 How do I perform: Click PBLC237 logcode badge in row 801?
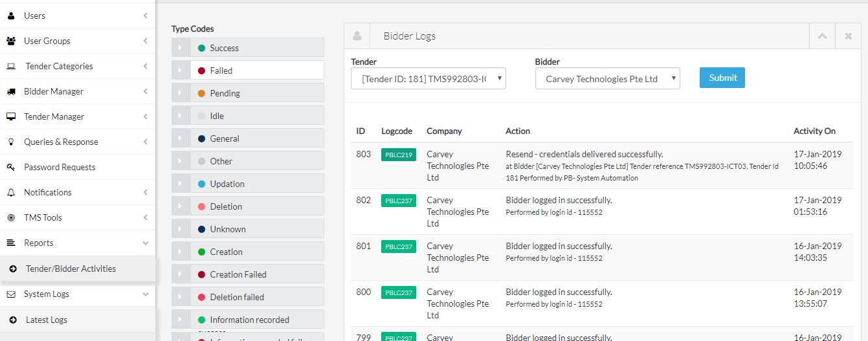399,247
